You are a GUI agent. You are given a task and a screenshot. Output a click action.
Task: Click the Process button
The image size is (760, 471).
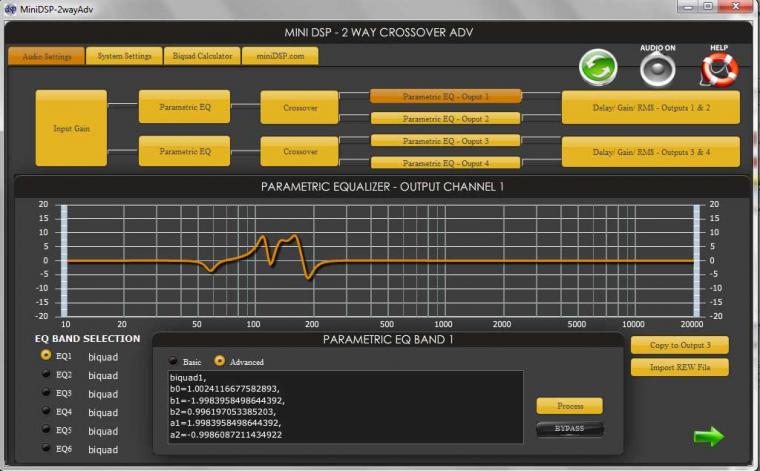point(570,406)
